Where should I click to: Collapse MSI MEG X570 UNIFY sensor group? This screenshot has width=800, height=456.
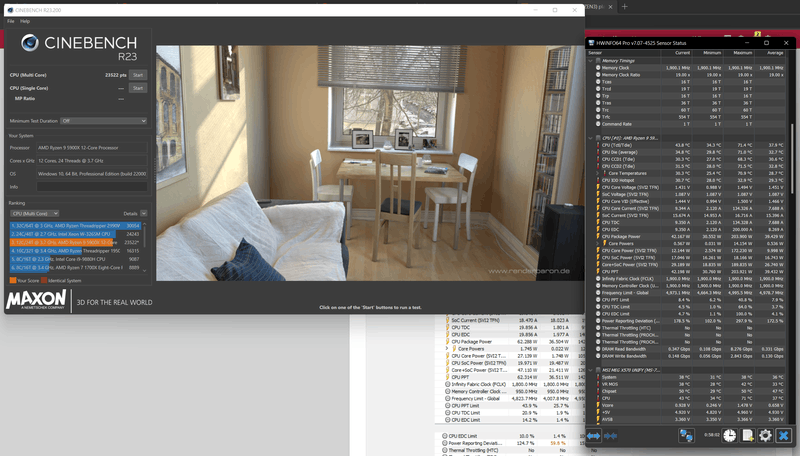[x=591, y=370]
